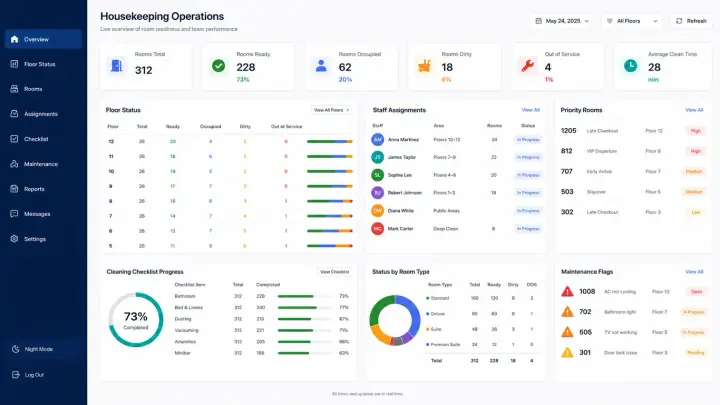This screenshot has width=720, height=405.
Task: Click the Low badge for room 302
Action: [696, 212]
